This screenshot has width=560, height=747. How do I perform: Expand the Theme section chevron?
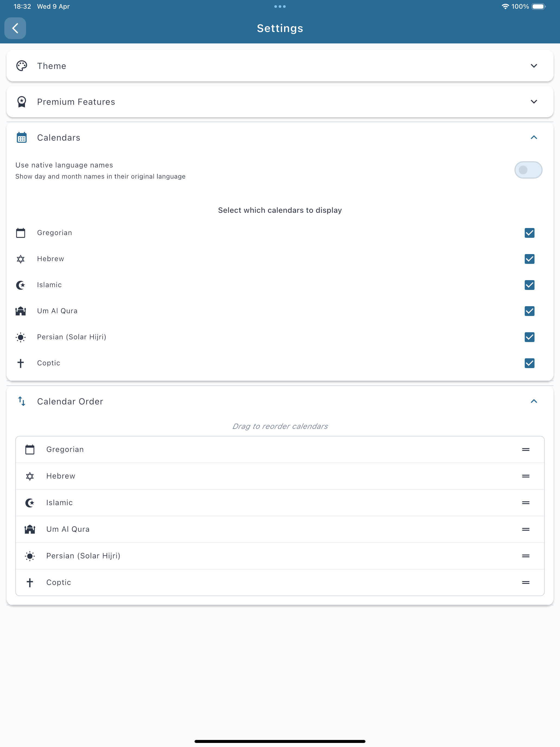coord(533,66)
